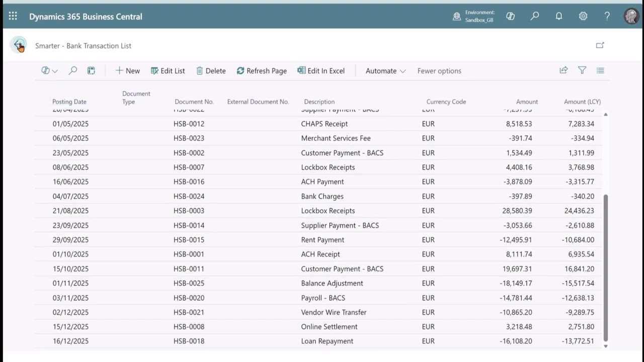Click the Description column header
644x362 pixels.
point(319,102)
